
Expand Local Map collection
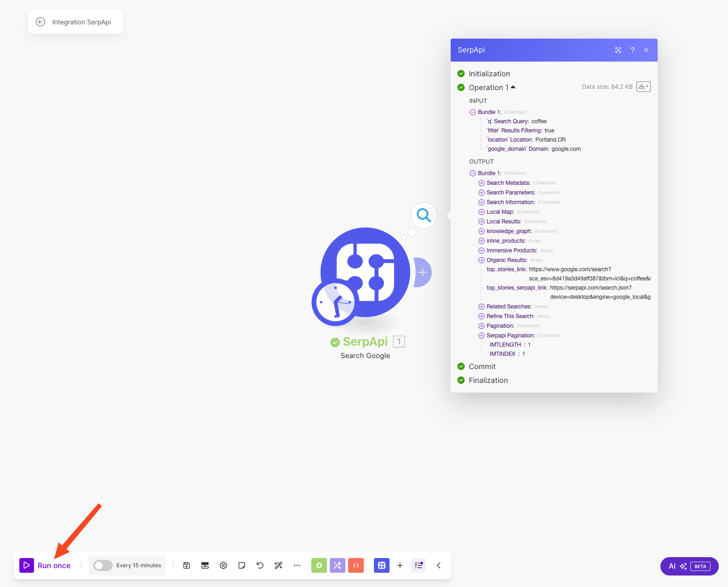[482, 212]
